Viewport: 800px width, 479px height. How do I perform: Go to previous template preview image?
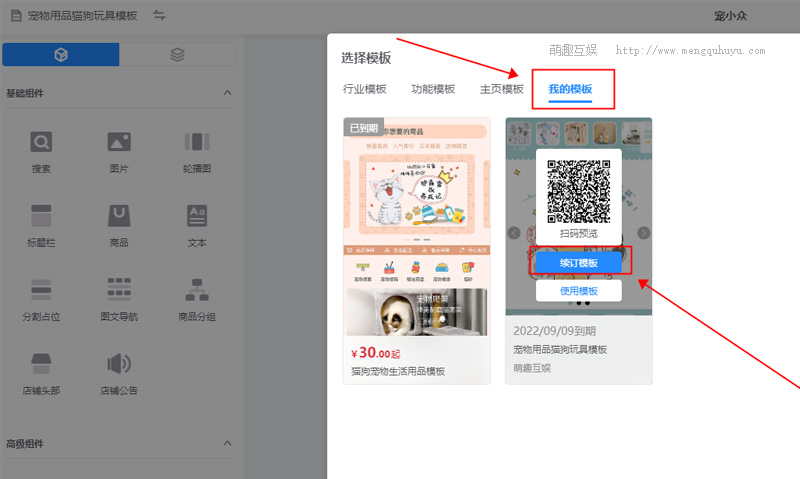pos(514,233)
